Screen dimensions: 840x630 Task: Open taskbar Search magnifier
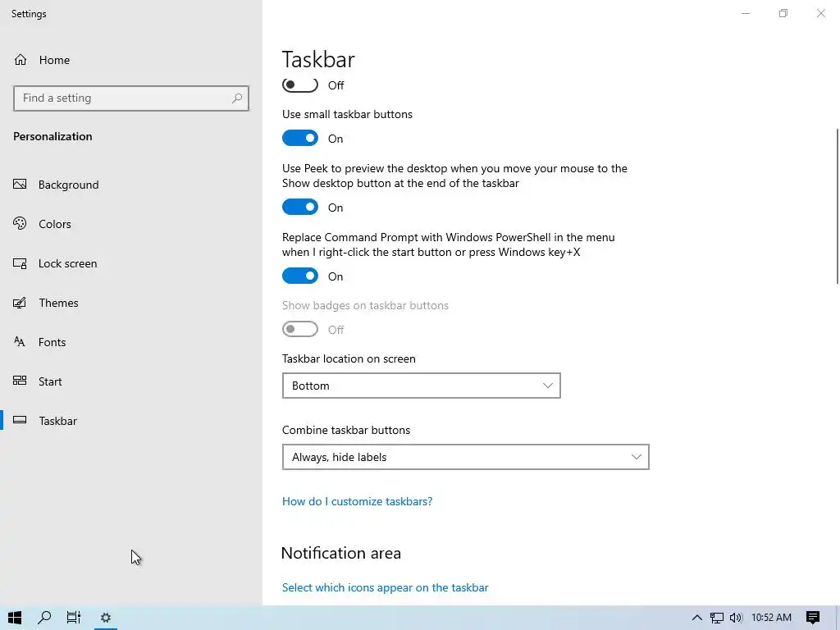44,618
